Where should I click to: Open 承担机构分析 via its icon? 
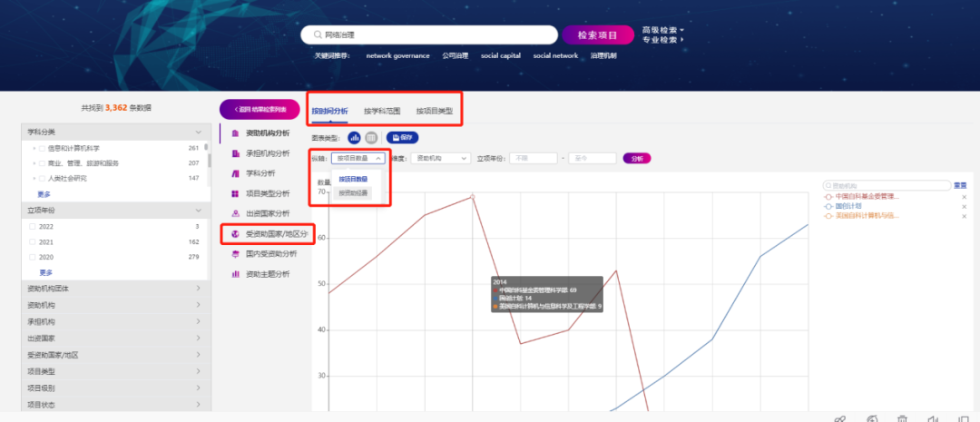coord(235,153)
